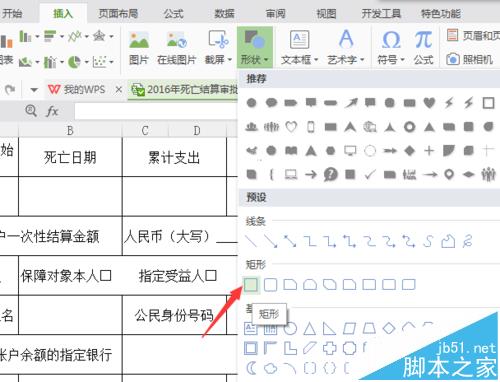
Task: Insert an equation with 公式 π icon
Action: pyautogui.click(x=423, y=47)
